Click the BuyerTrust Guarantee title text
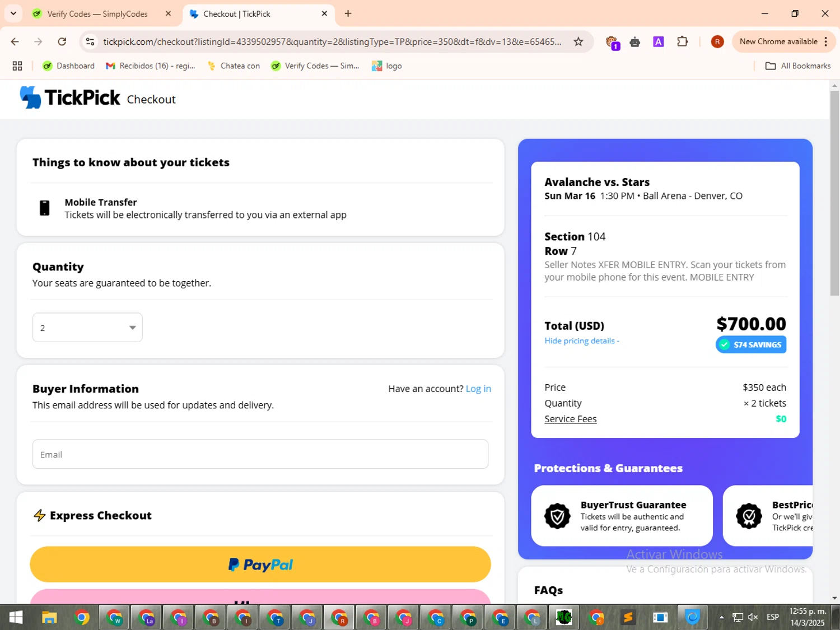Screen dimensions: 840x630 click(633, 505)
